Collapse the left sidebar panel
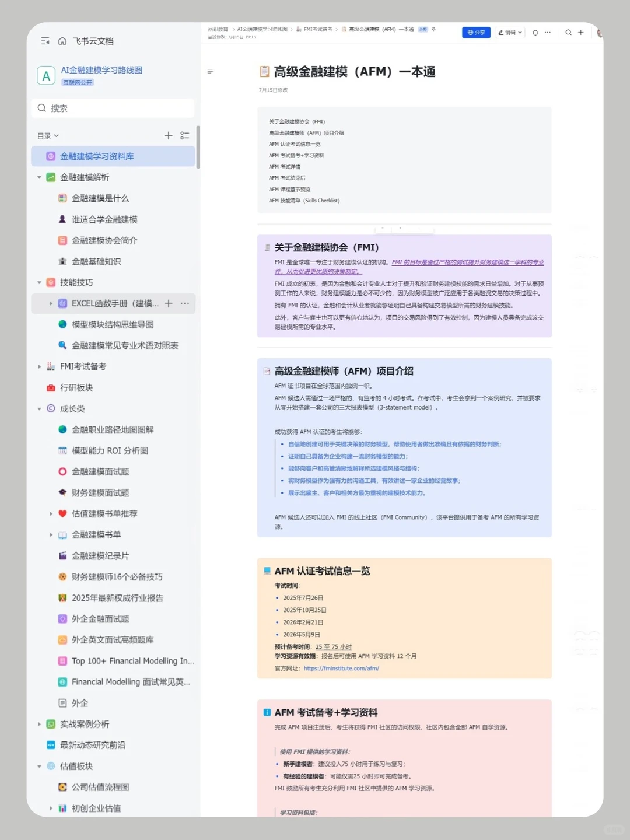The height and width of the screenshot is (840, 630). (x=45, y=41)
